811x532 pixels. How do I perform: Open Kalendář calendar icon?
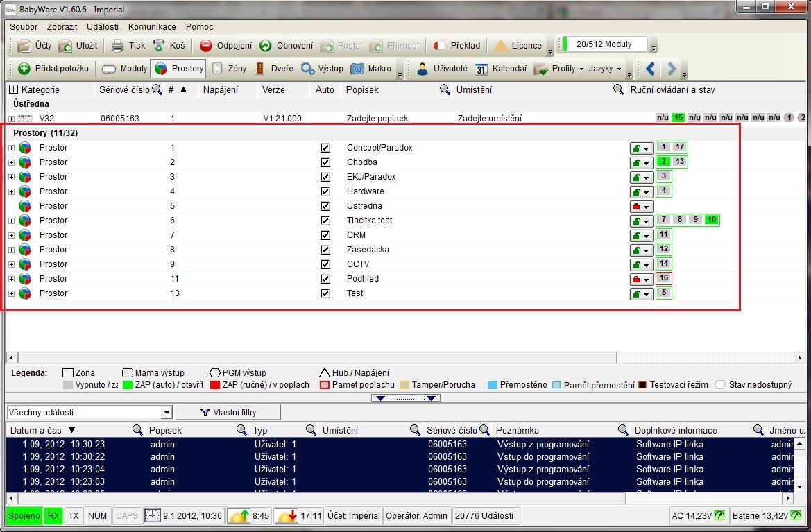(x=481, y=69)
